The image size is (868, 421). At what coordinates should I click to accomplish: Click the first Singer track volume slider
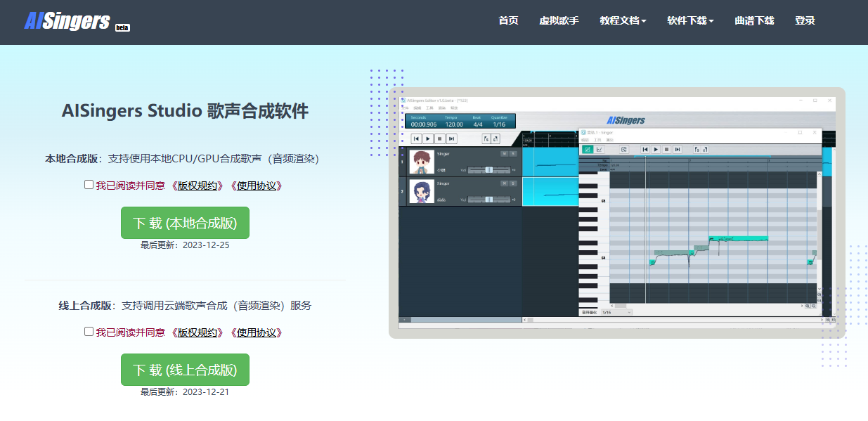tap(489, 170)
